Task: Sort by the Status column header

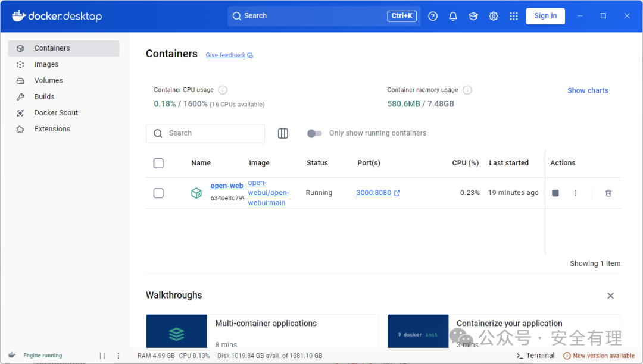Action: click(x=317, y=163)
